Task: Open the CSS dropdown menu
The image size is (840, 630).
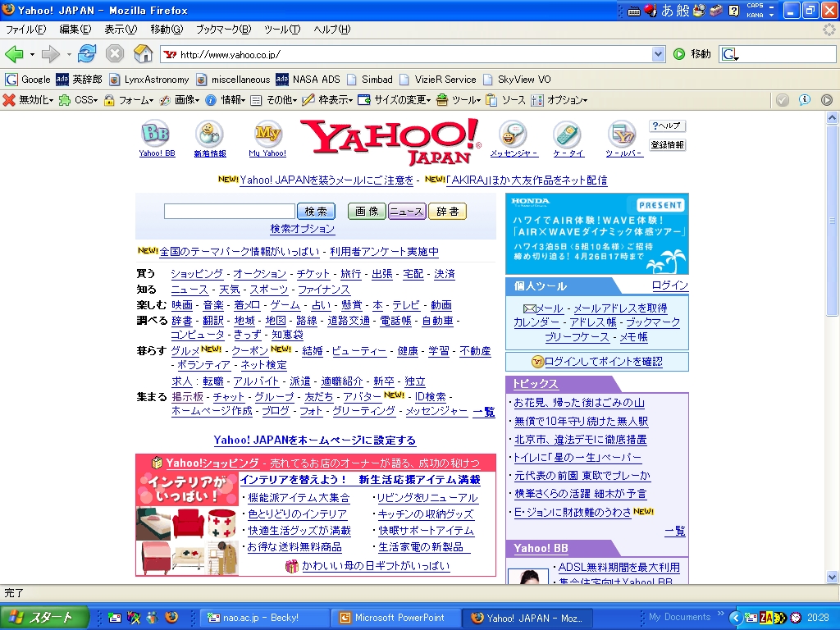Action: click(78, 99)
